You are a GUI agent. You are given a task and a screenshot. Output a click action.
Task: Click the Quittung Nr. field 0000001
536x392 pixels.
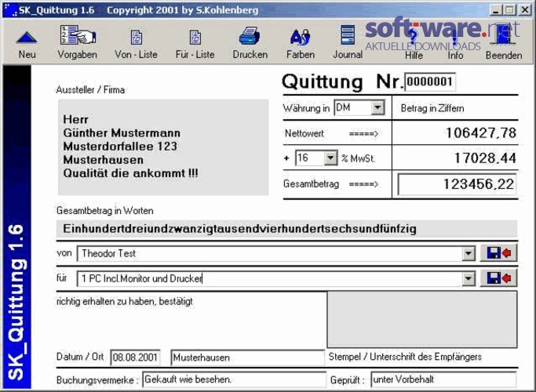pos(430,82)
